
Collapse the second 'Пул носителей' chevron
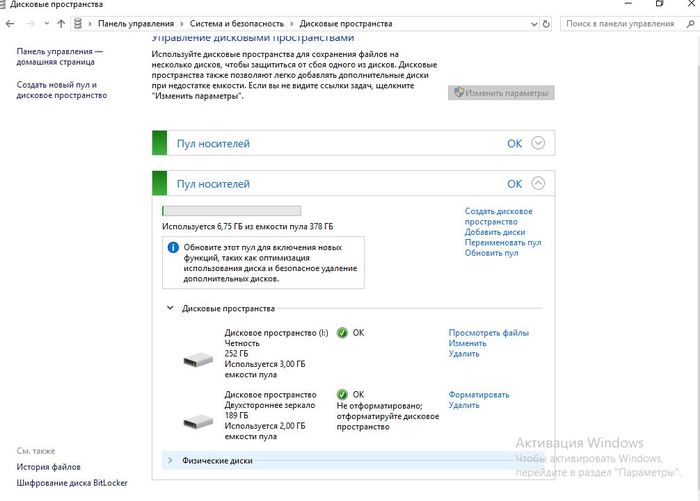tap(538, 183)
